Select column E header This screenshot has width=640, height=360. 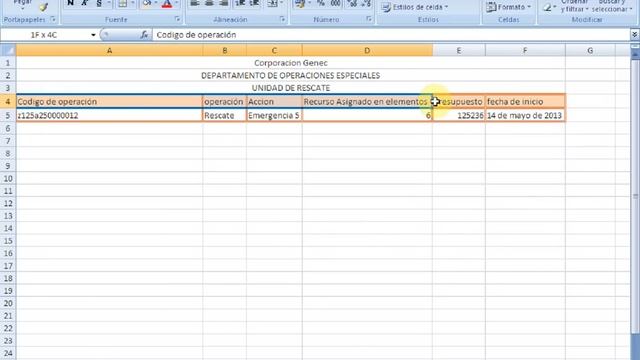459,50
